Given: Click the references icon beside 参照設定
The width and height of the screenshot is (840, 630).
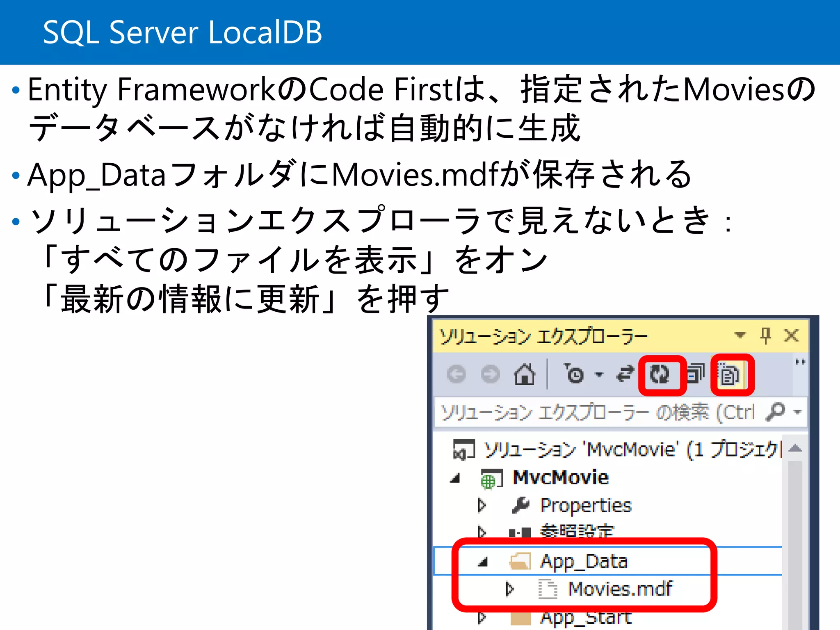Looking at the screenshot, I should click(520, 533).
